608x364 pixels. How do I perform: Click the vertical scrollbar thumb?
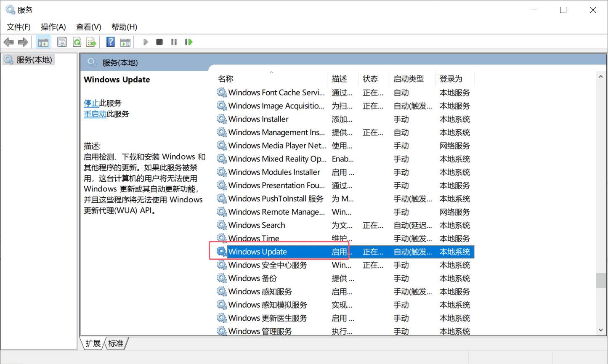click(601, 281)
